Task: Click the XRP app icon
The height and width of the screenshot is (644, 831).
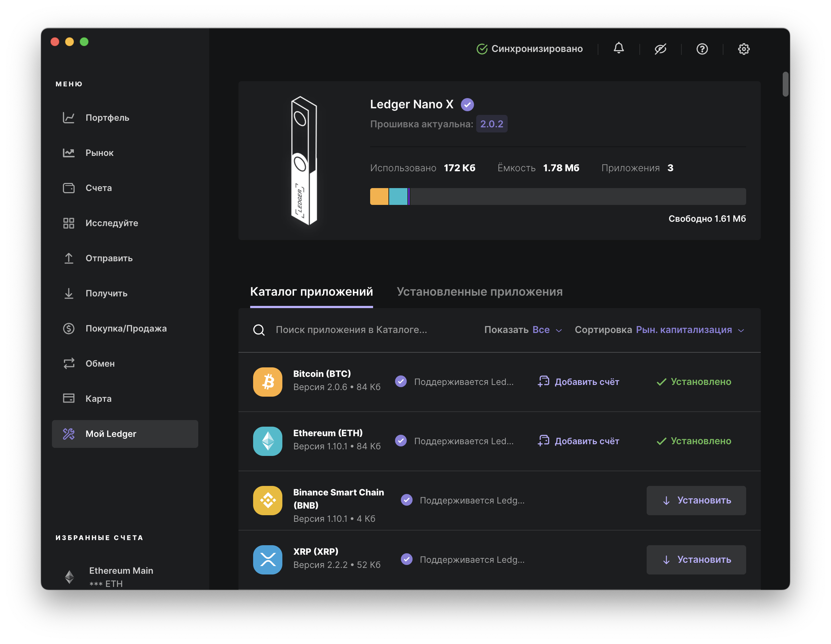Action: click(267, 559)
